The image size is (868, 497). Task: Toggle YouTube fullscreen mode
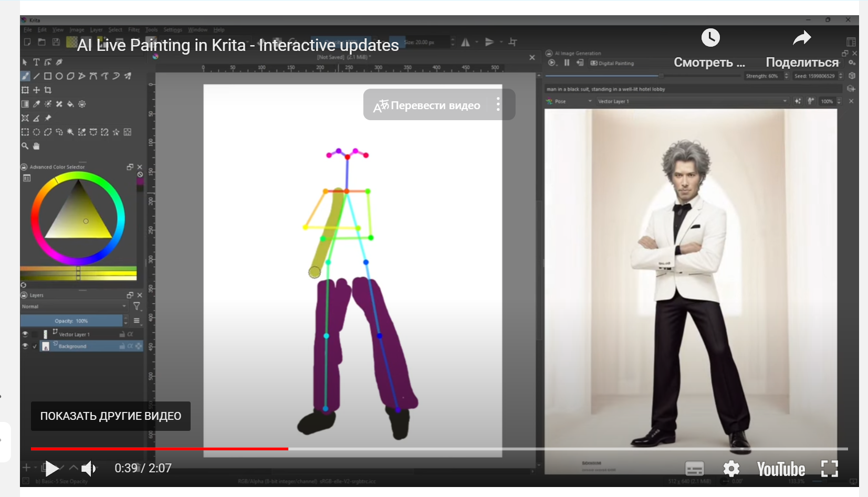point(830,468)
